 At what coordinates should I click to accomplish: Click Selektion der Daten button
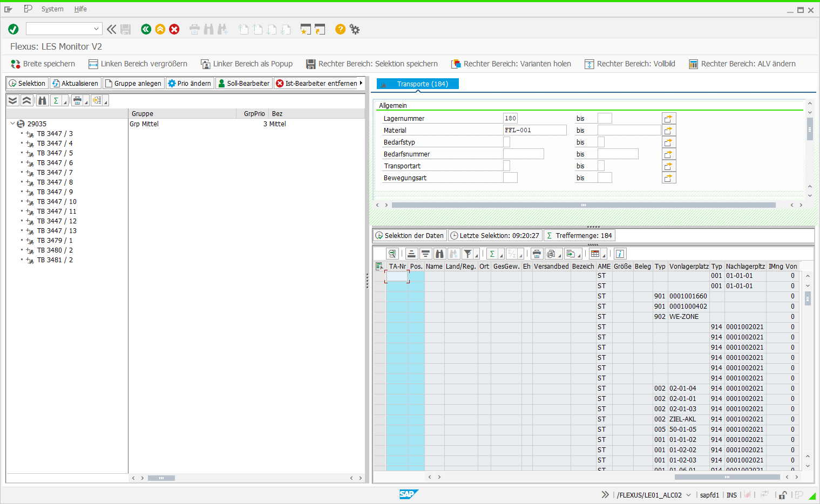pos(410,235)
